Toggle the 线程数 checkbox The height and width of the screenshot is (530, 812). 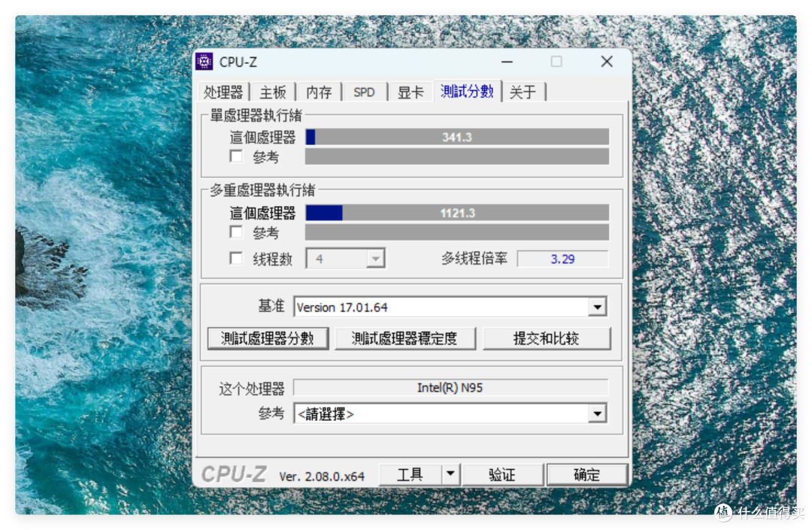[236, 259]
